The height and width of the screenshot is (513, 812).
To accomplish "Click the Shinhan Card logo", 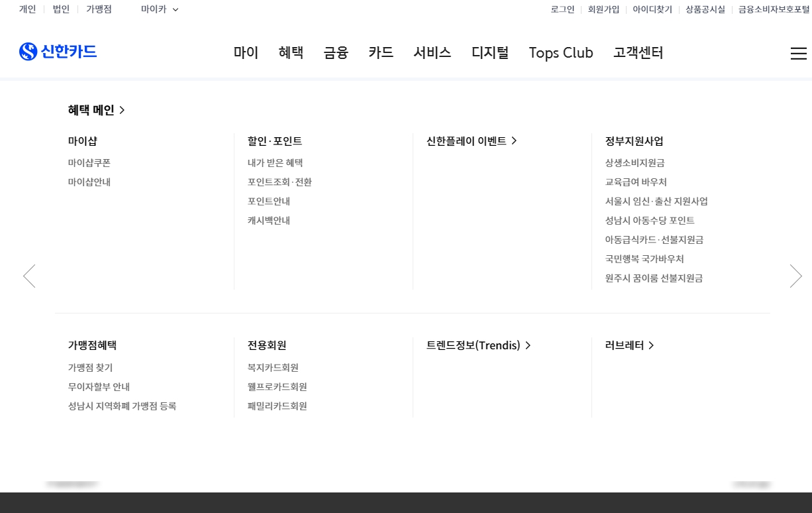I will 58,52.
